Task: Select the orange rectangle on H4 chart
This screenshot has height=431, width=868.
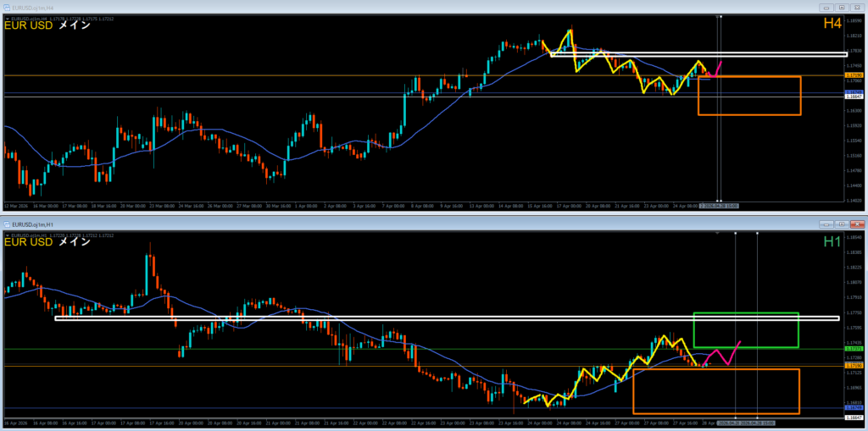Action: (749, 114)
